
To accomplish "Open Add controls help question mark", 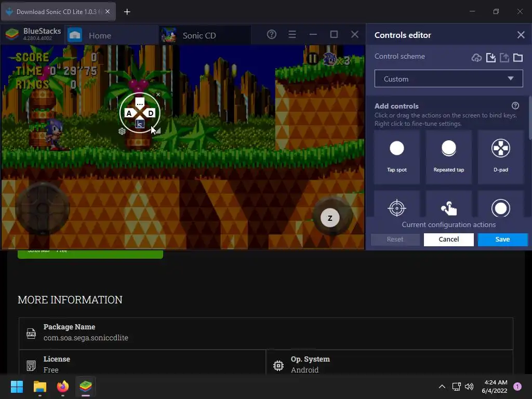I will (515, 105).
